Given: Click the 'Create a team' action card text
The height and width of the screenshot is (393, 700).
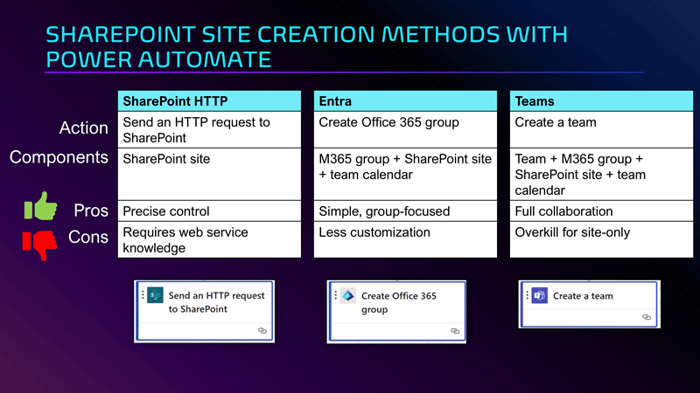Looking at the screenshot, I should click(x=583, y=296).
